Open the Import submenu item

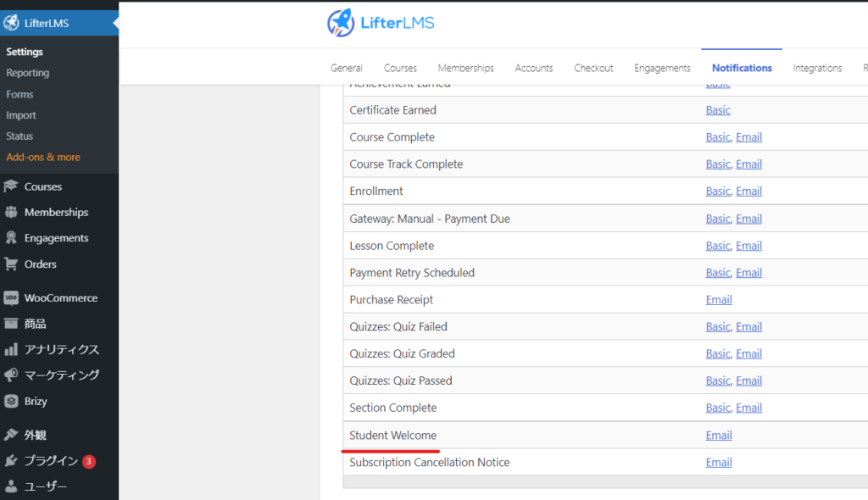tap(21, 115)
